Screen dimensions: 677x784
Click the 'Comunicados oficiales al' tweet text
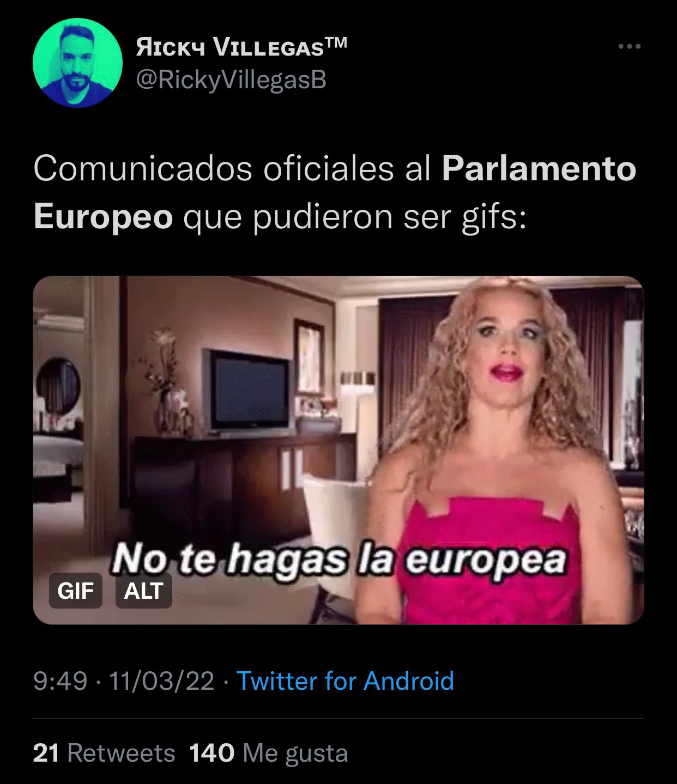(x=232, y=168)
